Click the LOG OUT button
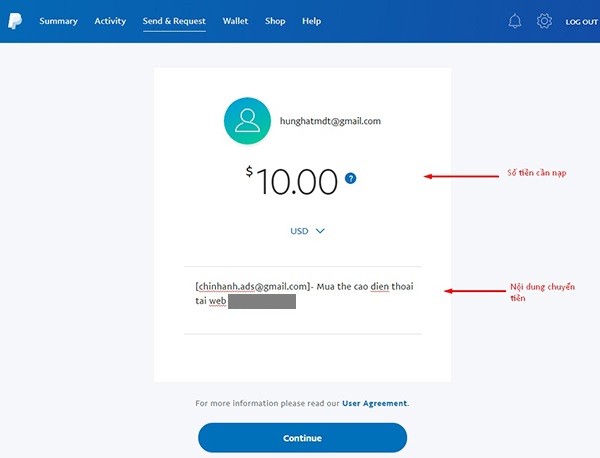Image resolution: width=600 pixels, height=458 pixels. pyautogui.click(x=581, y=22)
